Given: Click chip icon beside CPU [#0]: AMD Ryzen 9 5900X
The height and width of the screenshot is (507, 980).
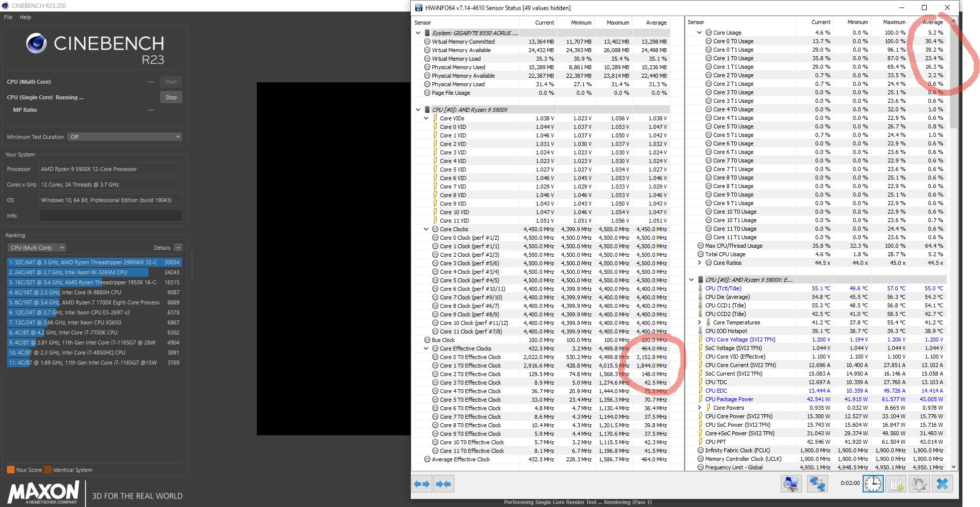Looking at the screenshot, I should click(x=427, y=110).
